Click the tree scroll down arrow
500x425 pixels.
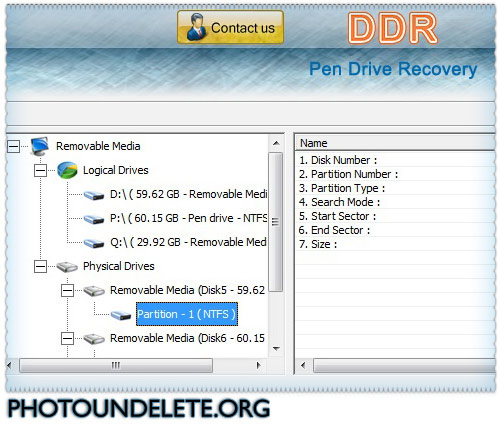276,349
